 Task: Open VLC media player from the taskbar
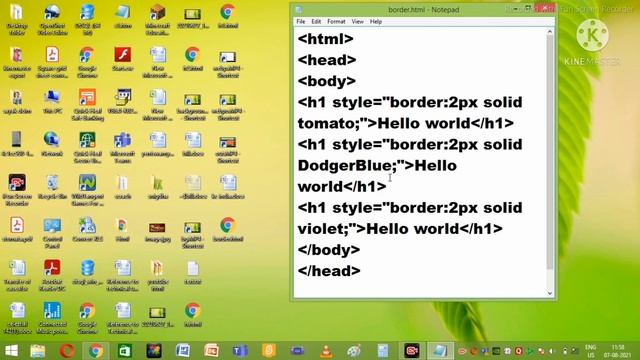326,351
